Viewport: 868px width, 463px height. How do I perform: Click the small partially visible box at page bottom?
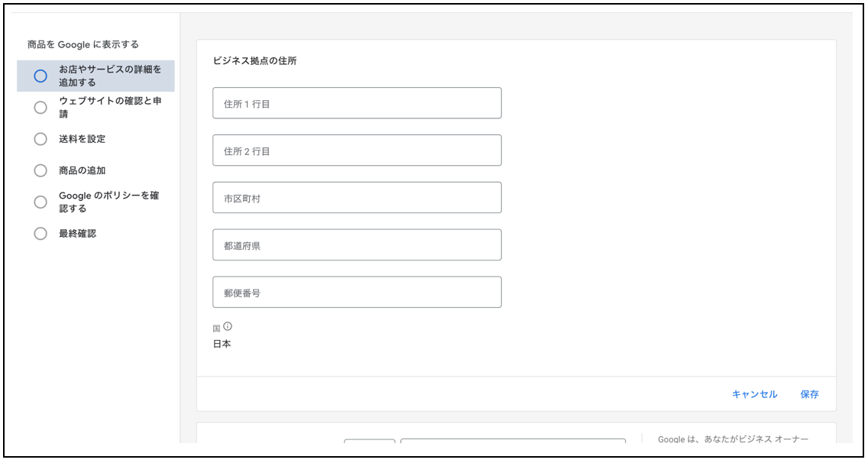[369, 441]
